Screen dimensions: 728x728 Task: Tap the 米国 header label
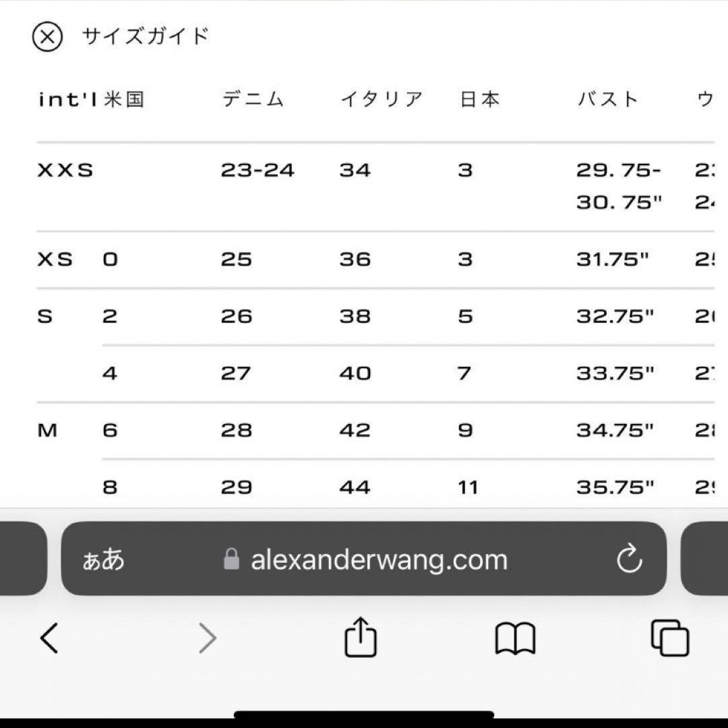tap(125, 98)
